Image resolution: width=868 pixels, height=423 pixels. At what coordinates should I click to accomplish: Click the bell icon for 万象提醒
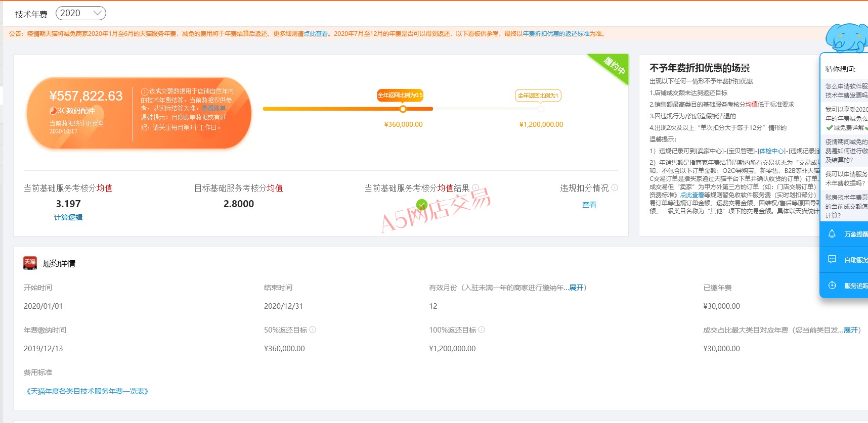tap(832, 234)
